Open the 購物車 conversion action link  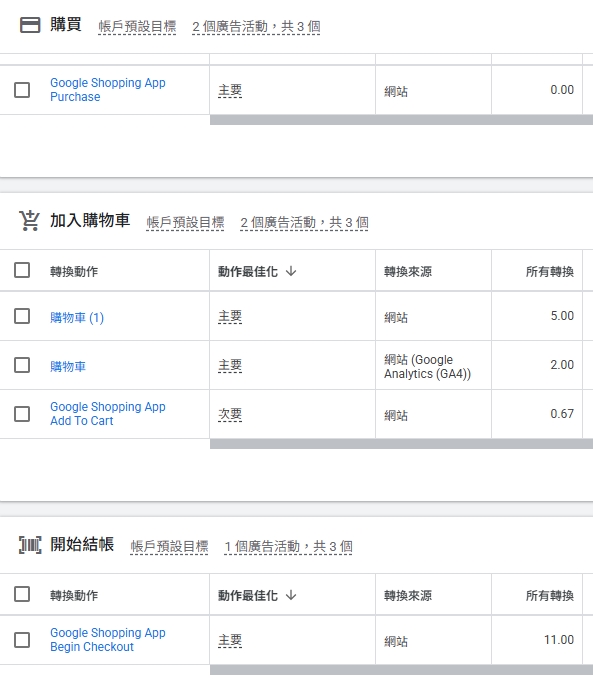coord(68,367)
